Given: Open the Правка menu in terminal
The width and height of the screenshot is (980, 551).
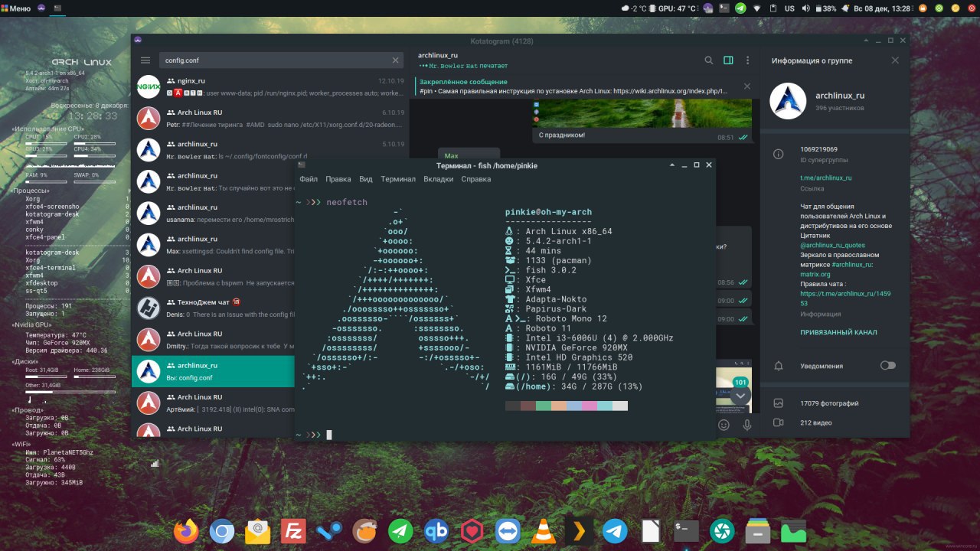Looking at the screenshot, I should coord(338,179).
